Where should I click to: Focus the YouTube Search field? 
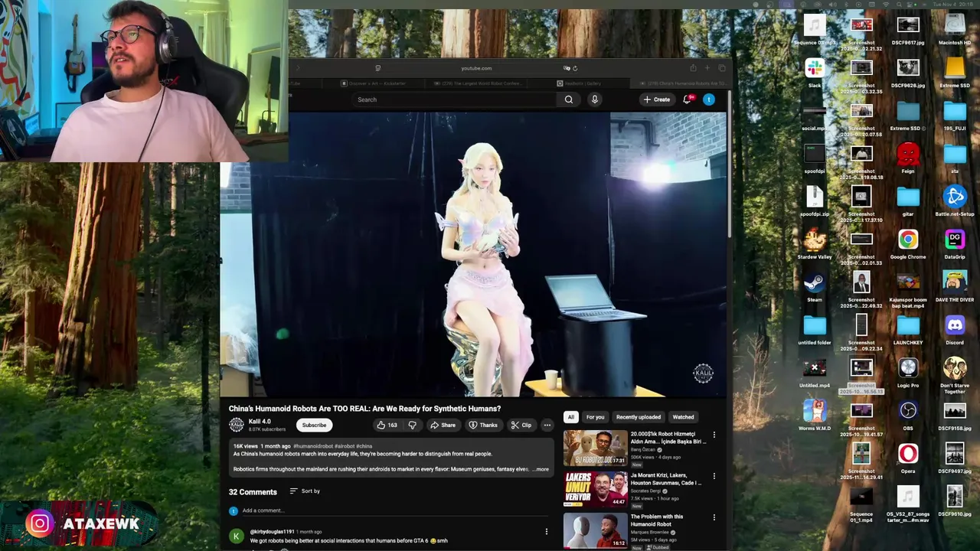[456, 99]
